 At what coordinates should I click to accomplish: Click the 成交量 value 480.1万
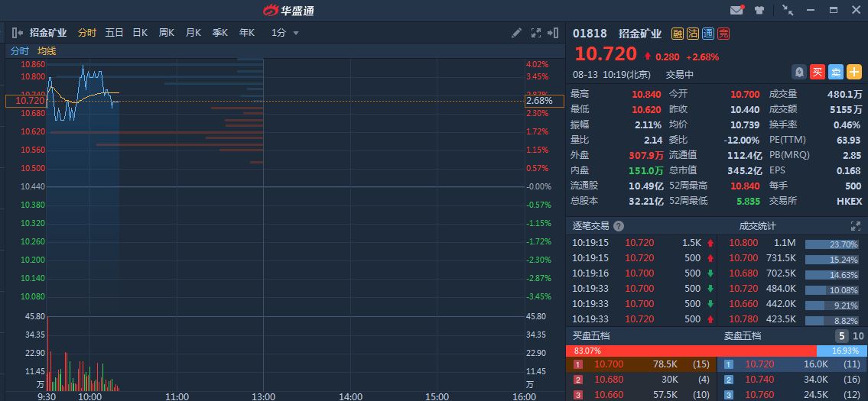(844, 94)
